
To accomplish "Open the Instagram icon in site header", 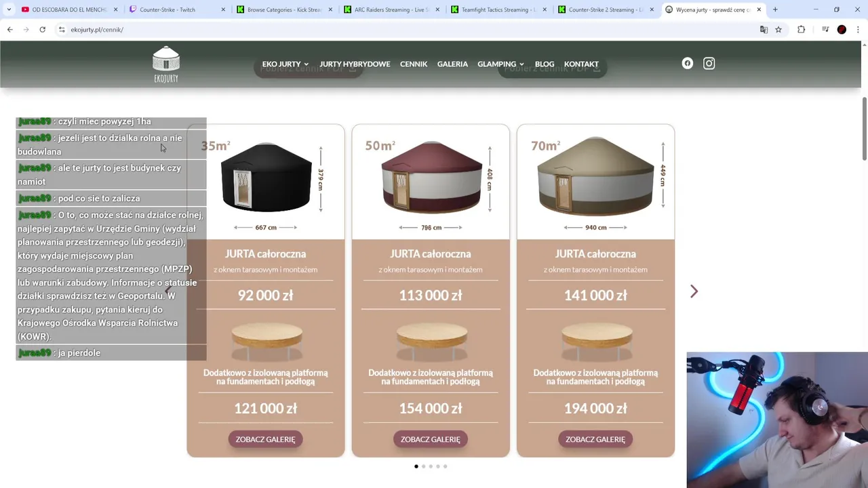I will pos(709,63).
